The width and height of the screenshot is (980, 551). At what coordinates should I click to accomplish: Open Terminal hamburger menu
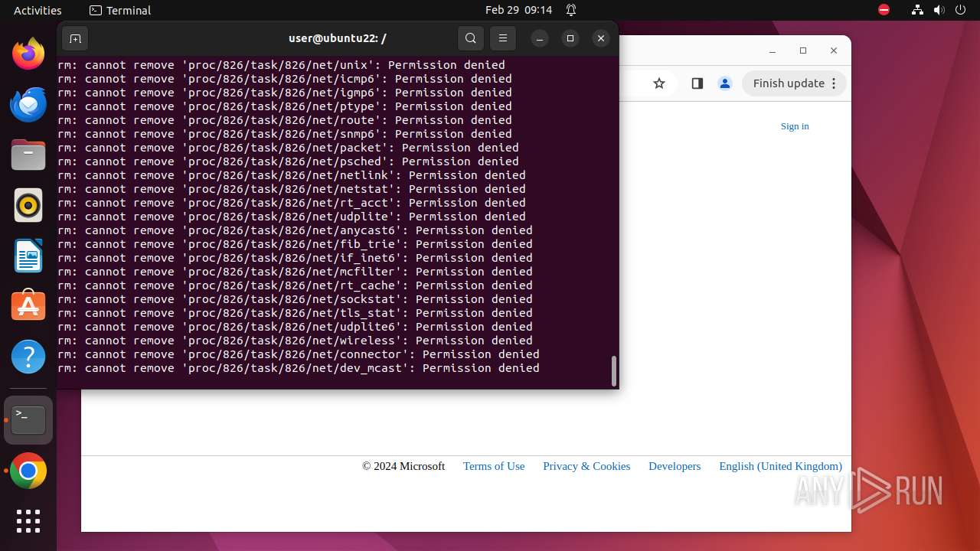[x=503, y=38]
